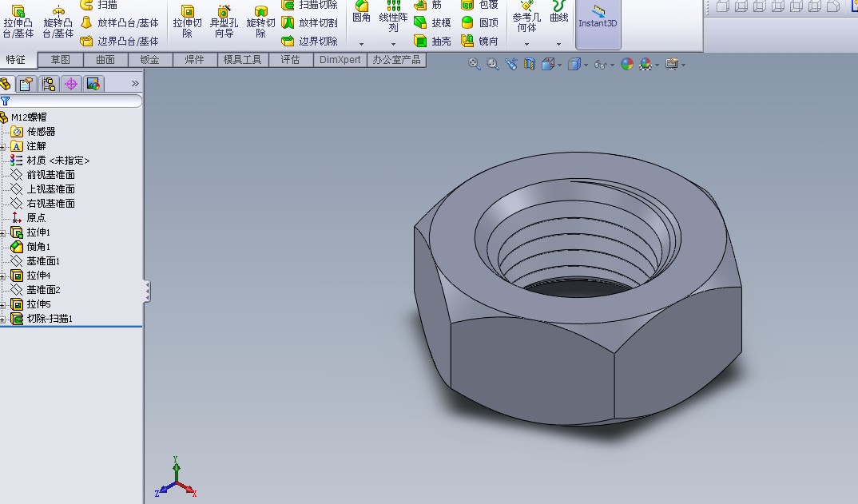This screenshot has height=504, width=858.
Task: Open the 曲线 curves tool
Action: coord(558,12)
